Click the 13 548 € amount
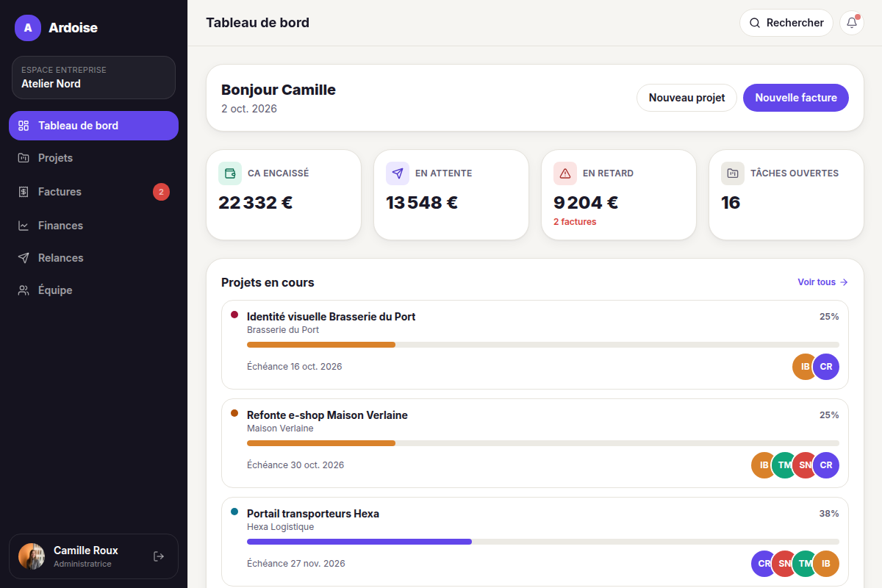This screenshot has width=882, height=588. (422, 203)
